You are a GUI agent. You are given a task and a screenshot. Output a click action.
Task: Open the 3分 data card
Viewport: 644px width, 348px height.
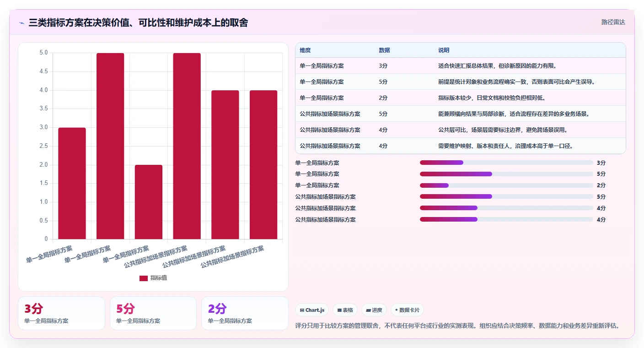[x=61, y=313]
